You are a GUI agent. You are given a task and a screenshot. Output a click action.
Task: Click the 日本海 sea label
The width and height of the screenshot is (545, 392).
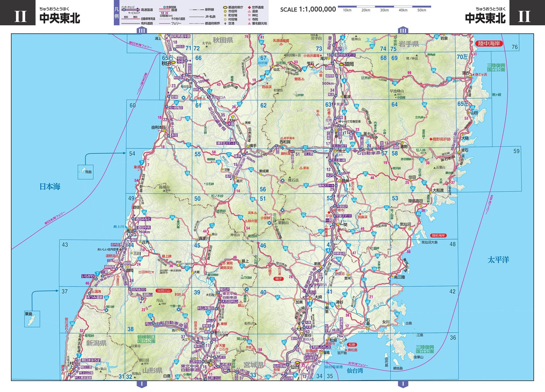coord(50,186)
